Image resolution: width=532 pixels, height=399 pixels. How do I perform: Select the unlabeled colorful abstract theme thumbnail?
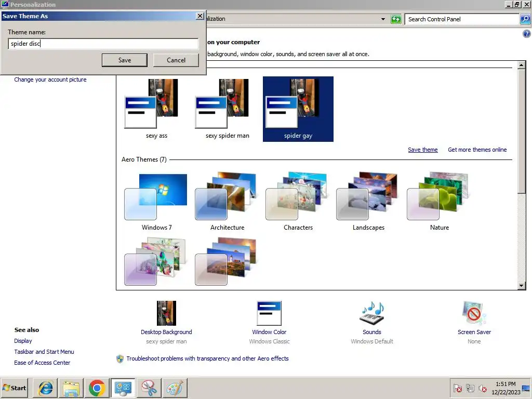[x=155, y=261]
